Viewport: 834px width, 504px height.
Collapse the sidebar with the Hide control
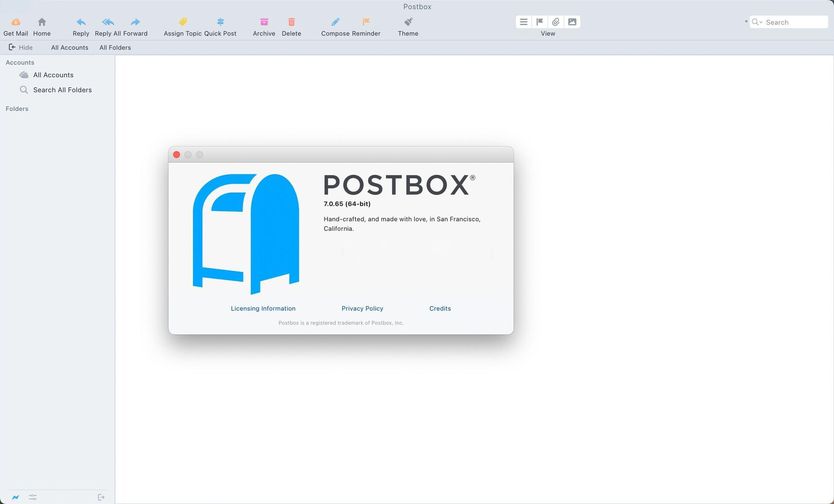(x=21, y=47)
